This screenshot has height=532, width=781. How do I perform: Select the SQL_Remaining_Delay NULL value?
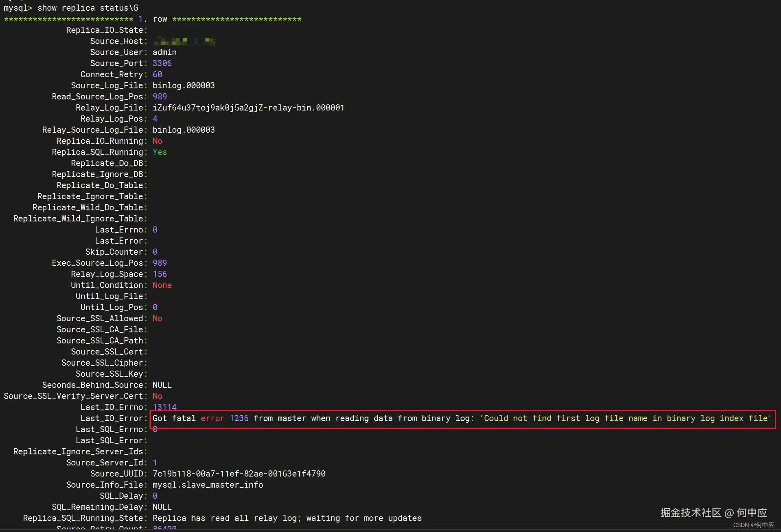(x=162, y=507)
